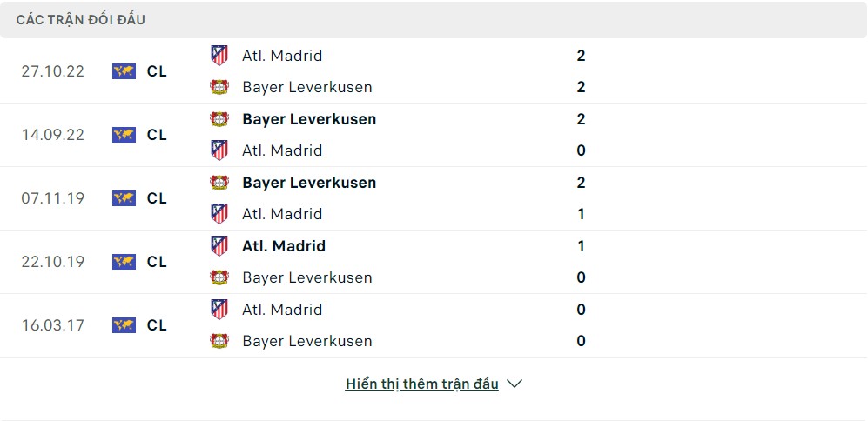This screenshot has width=868, height=421.
Task: Click Bayer Leverkusen crest in 27.10.22 match
Action: [x=219, y=87]
